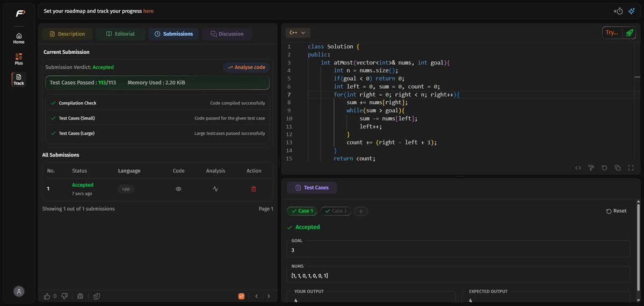Click the sparkle AI icon in top bar
Image resolution: width=644 pixels, height=306 pixels.
click(632, 11)
